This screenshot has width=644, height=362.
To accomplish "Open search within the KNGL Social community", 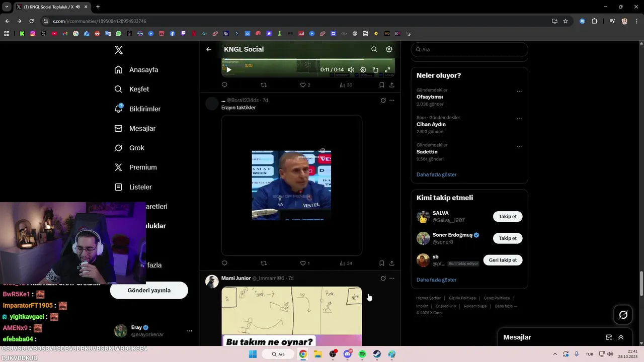I will coord(374,49).
